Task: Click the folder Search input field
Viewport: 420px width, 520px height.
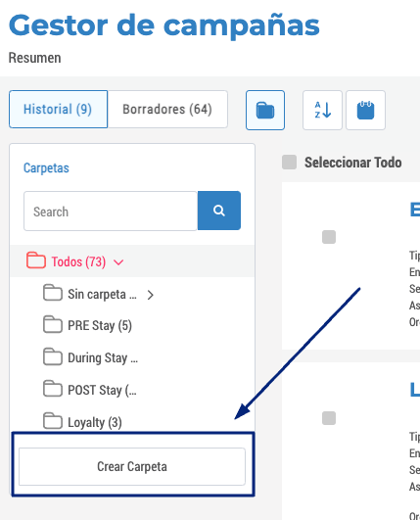Action: coord(111,211)
